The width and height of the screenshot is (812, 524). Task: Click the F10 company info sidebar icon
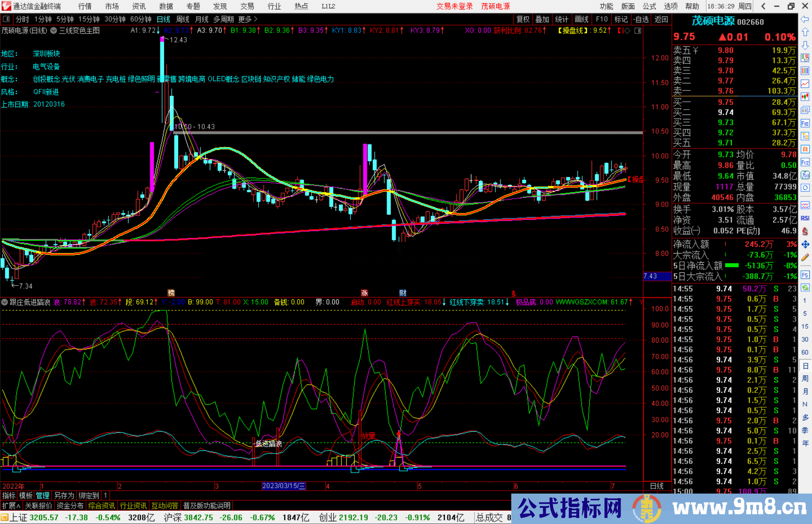805,123
